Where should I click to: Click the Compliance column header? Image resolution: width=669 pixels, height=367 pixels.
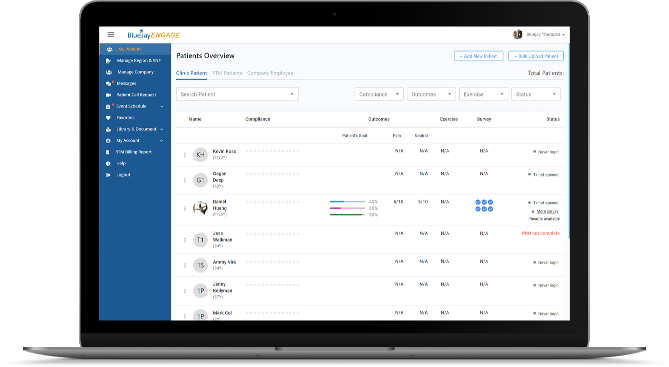click(x=258, y=119)
